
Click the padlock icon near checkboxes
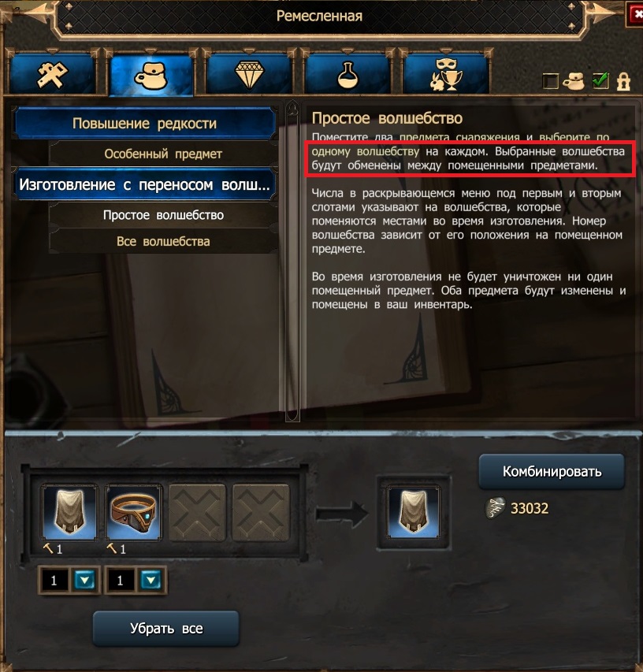coord(623,81)
